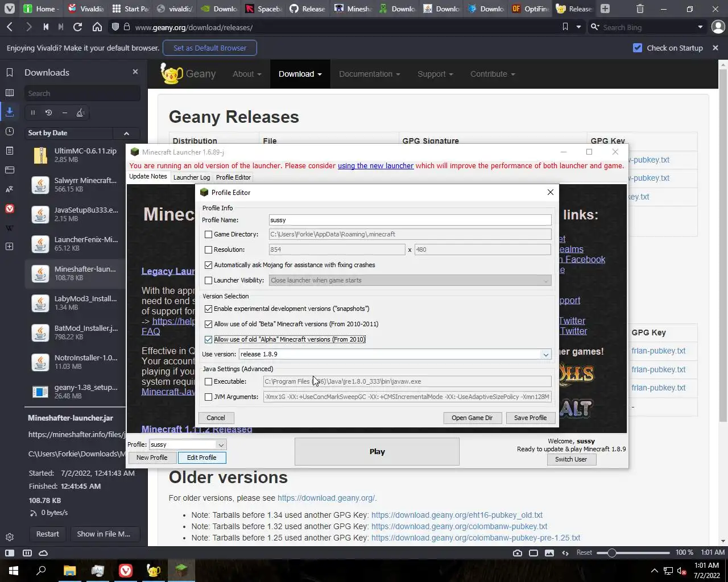Click Set as Default Browser button

click(x=210, y=48)
